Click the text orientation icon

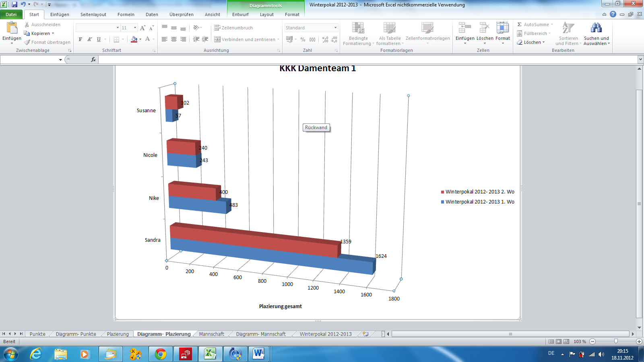click(x=196, y=28)
